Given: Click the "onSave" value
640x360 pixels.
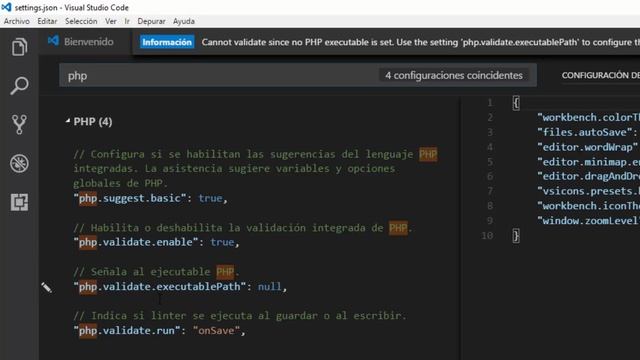Looking at the screenshot, I should point(216,331).
